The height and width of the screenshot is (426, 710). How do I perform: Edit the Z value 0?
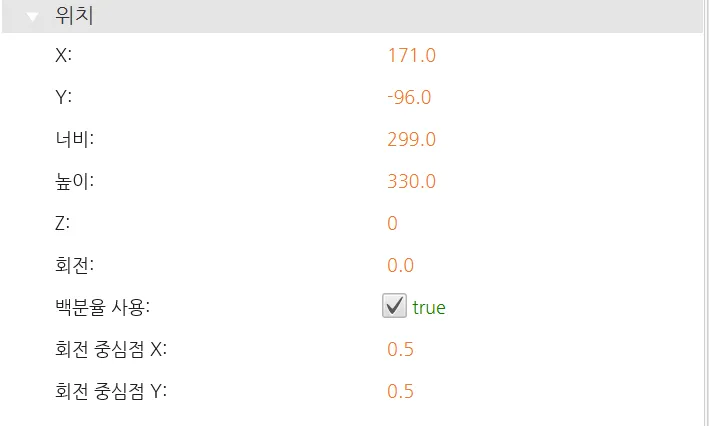click(x=392, y=223)
